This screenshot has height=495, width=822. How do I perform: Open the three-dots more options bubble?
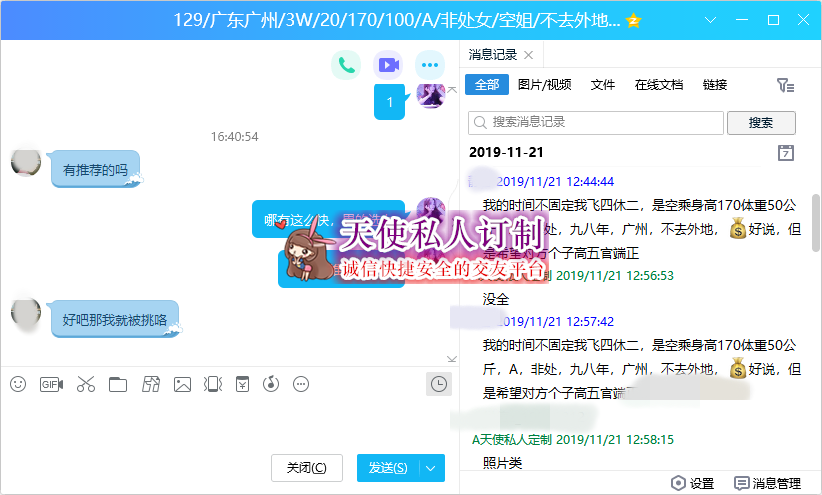click(x=430, y=65)
